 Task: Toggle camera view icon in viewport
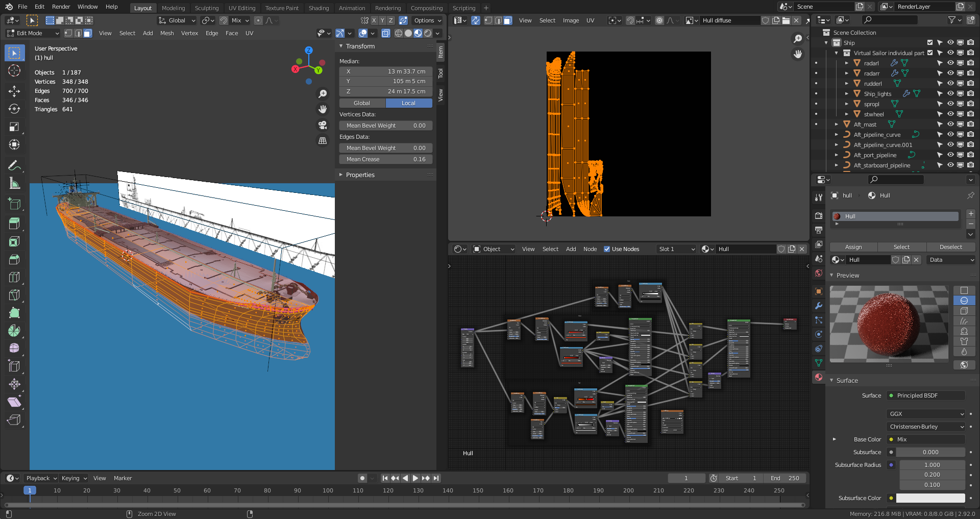point(323,125)
